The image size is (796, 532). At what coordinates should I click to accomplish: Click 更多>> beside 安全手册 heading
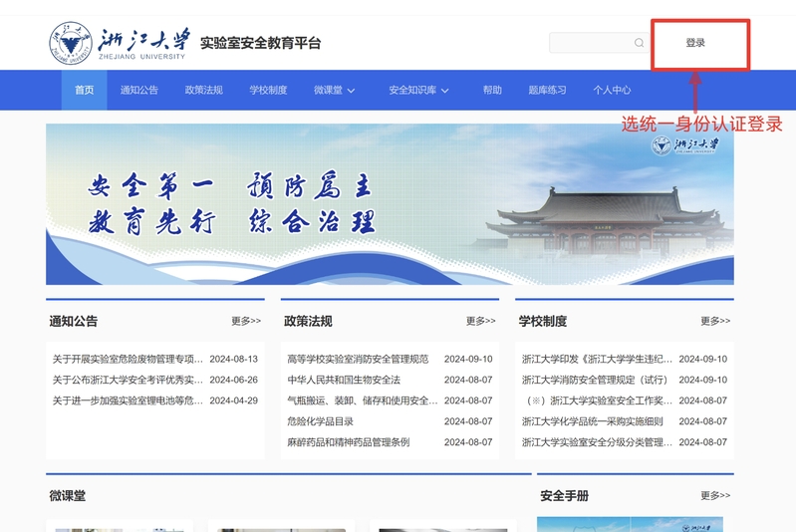tap(714, 495)
